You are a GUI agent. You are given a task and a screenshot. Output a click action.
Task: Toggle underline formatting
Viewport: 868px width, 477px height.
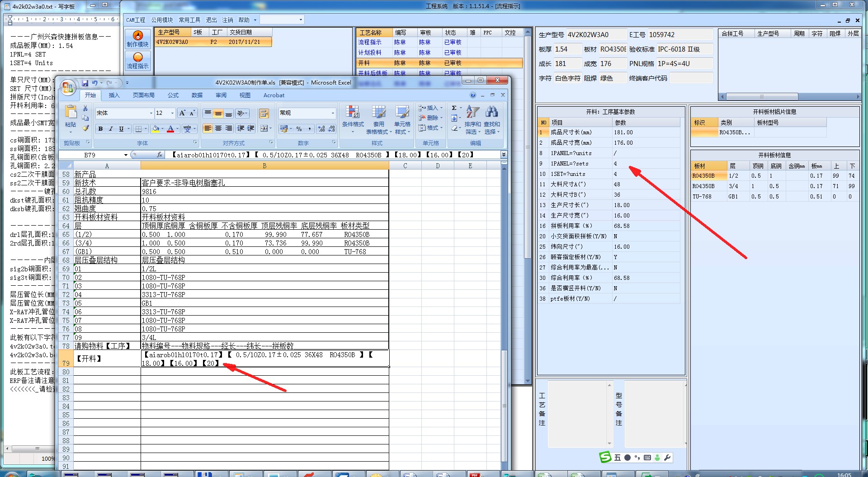121,129
